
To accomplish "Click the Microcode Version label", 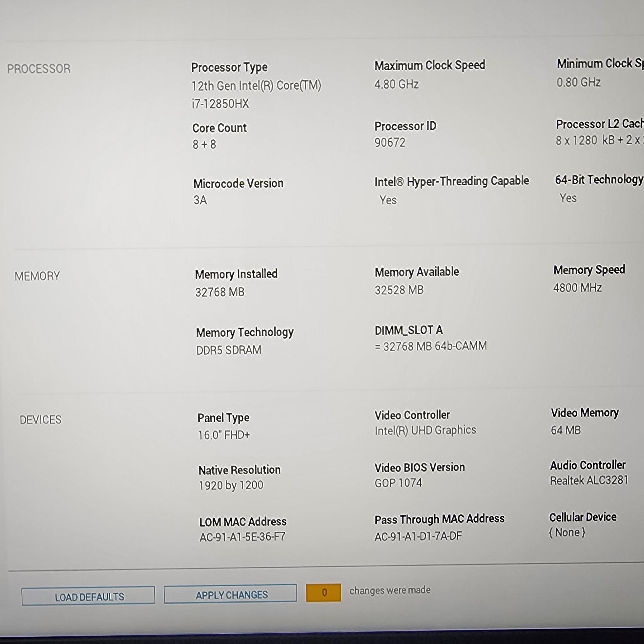I will pos(238,183).
